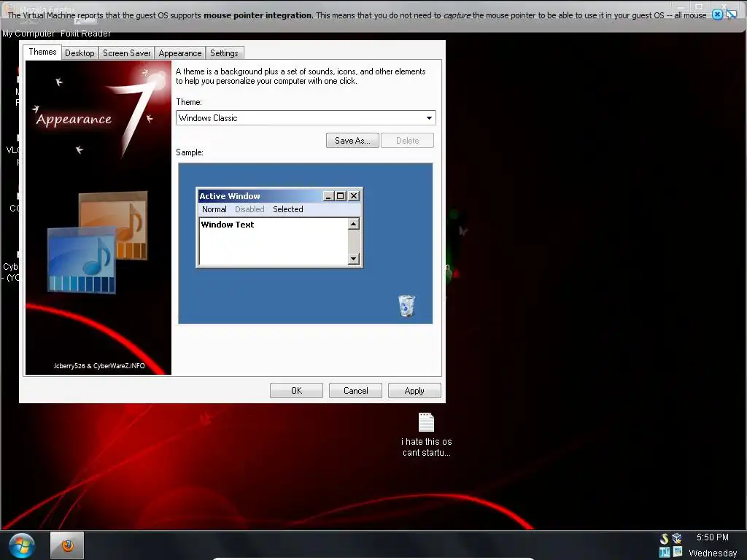Open the Settings tab
The image size is (747, 560).
click(x=224, y=53)
